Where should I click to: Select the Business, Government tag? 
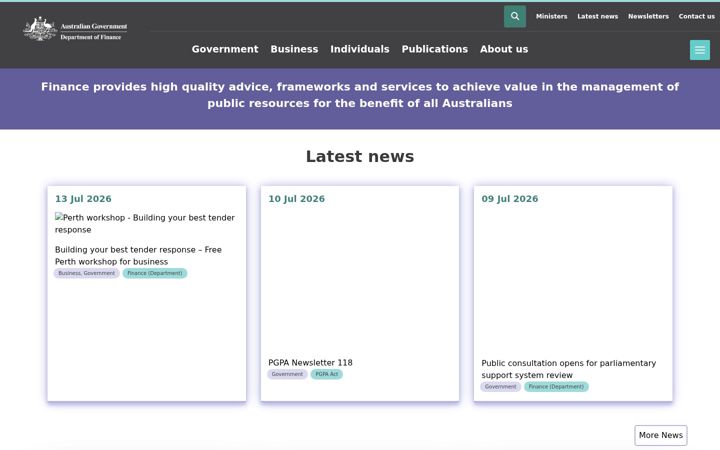coord(87,273)
